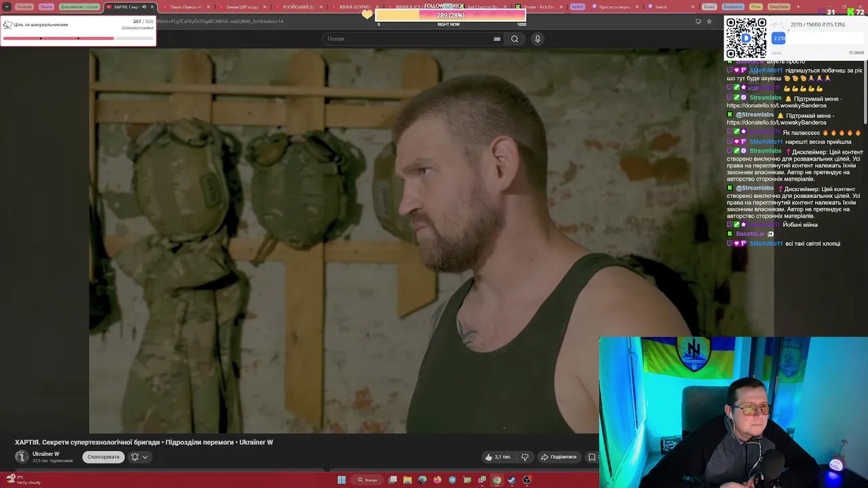Open the Studio tab group
Viewport: 868px width, 488px height.
(x=46, y=7)
